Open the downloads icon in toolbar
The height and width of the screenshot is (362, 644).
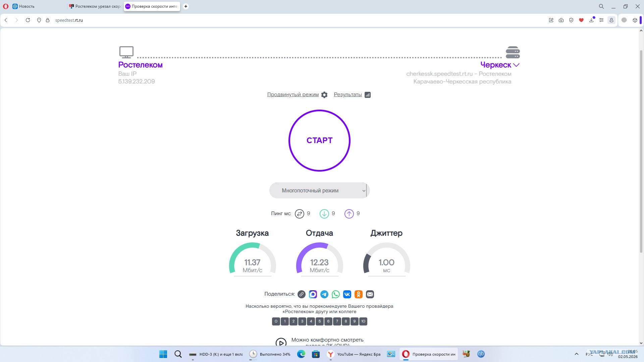[591, 20]
